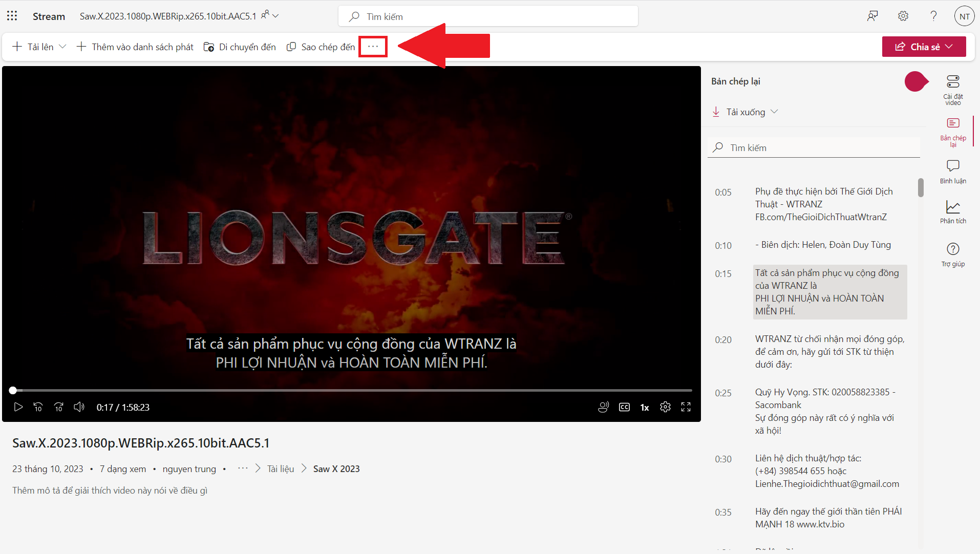This screenshot has width=980, height=554.
Task: Open player settings gear
Action: click(x=665, y=407)
